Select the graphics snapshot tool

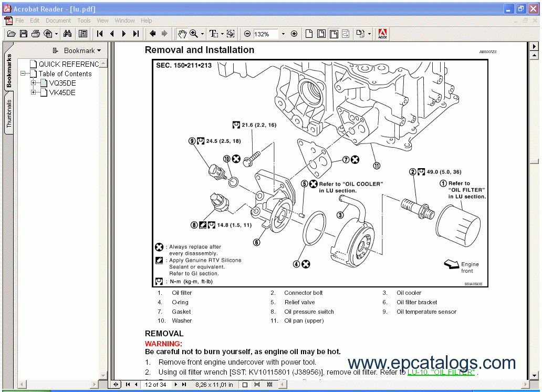[x=231, y=34]
